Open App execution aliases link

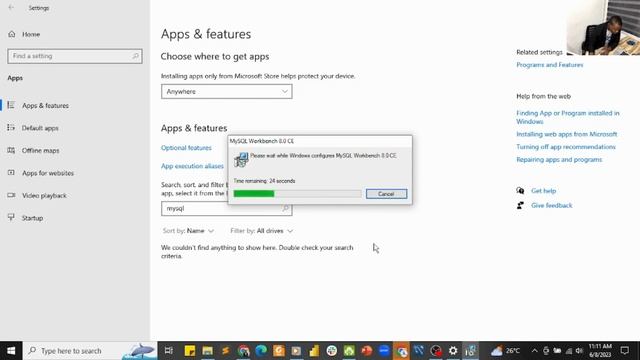[x=192, y=166]
